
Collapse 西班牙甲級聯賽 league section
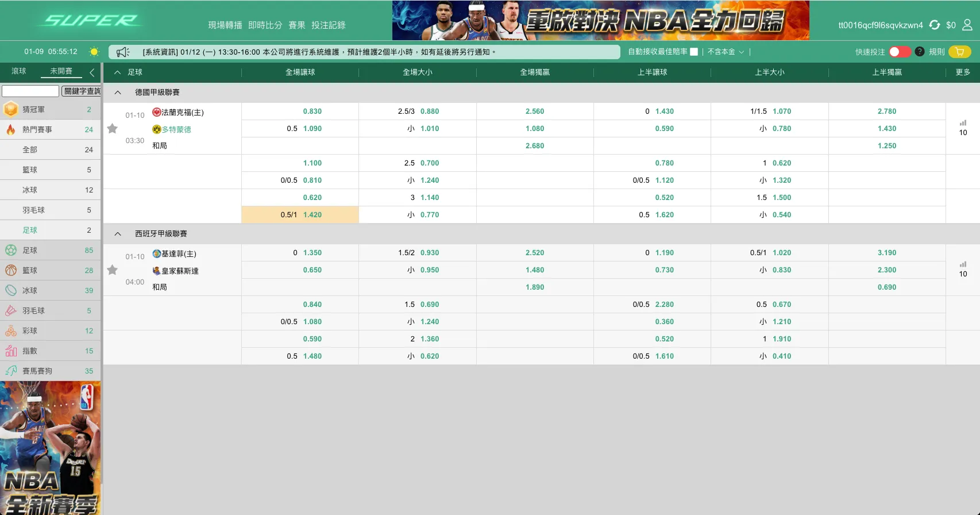(x=118, y=234)
